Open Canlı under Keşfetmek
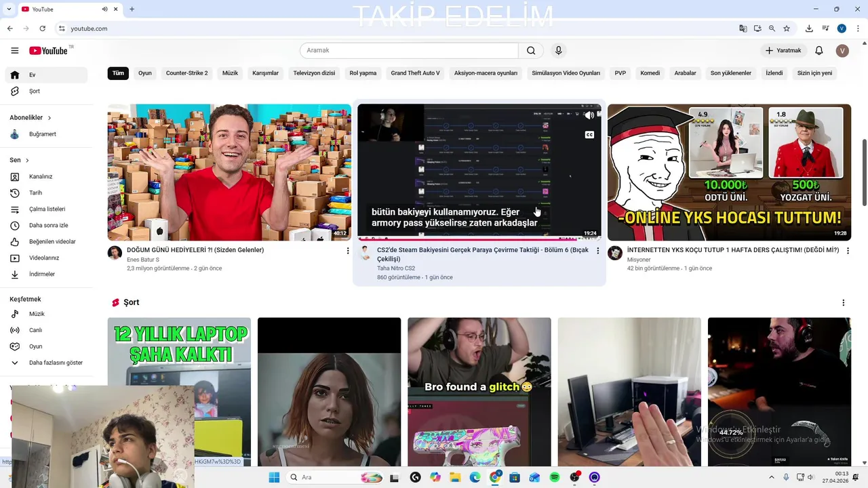 coord(46,331)
